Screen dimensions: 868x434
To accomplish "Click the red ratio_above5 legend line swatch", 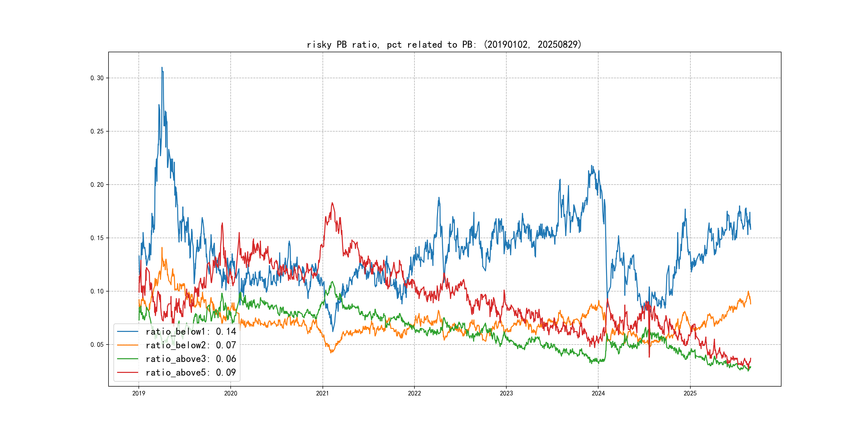I will click(127, 372).
